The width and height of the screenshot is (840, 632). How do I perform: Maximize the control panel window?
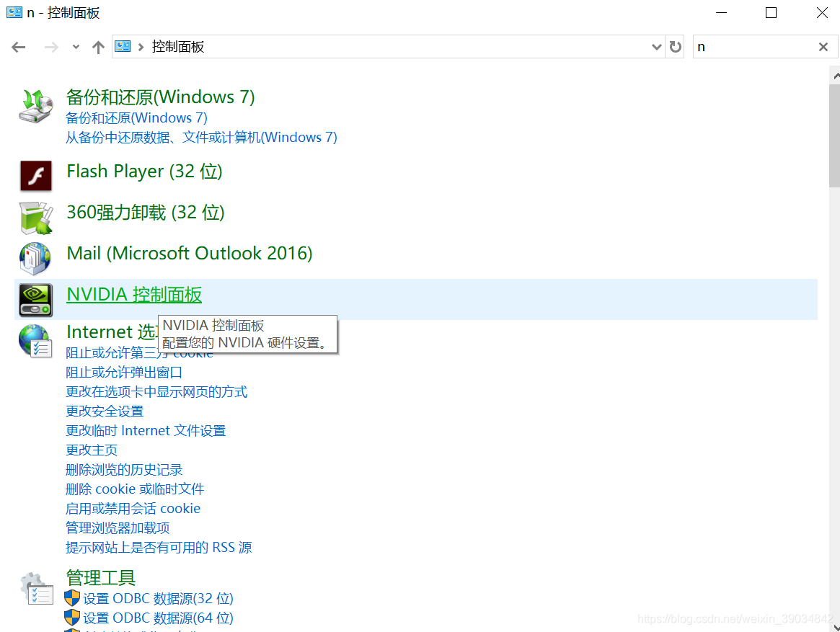771,13
